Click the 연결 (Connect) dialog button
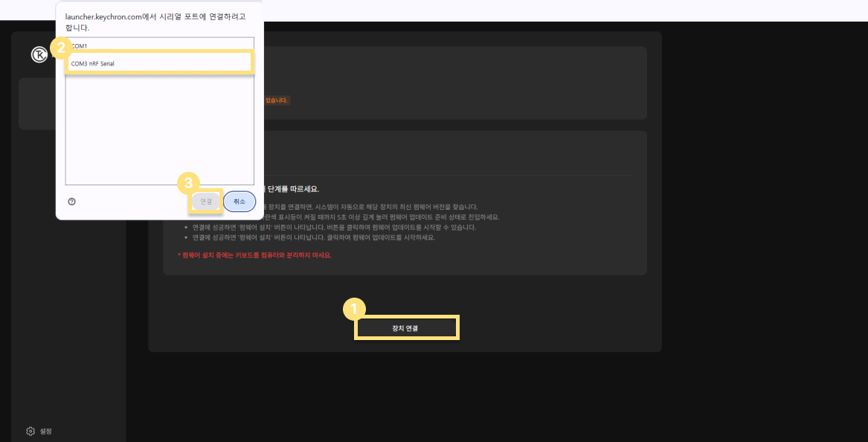868x442 pixels. pyautogui.click(x=206, y=202)
